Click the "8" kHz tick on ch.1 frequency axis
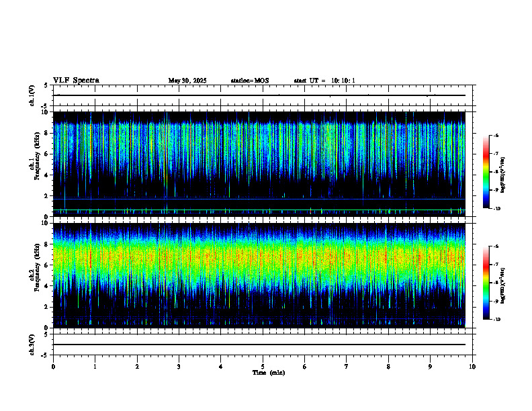This screenshot has height=411, width=532. (x=47, y=133)
